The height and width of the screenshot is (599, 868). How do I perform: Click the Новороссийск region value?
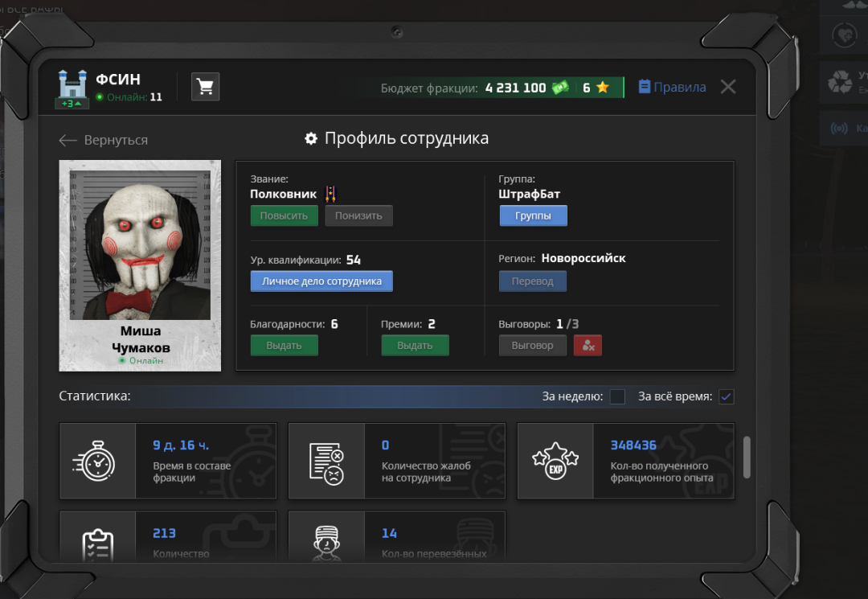click(x=583, y=258)
